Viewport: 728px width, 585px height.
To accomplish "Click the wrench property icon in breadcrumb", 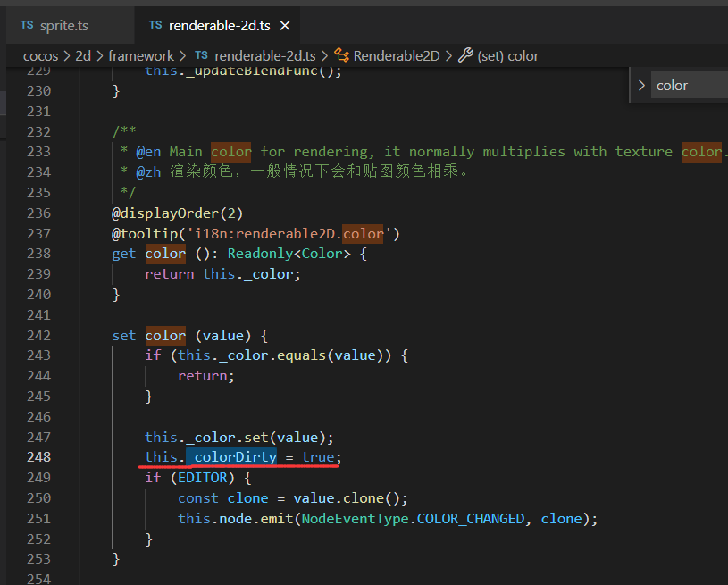I will pyautogui.click(x=465, y=55).
